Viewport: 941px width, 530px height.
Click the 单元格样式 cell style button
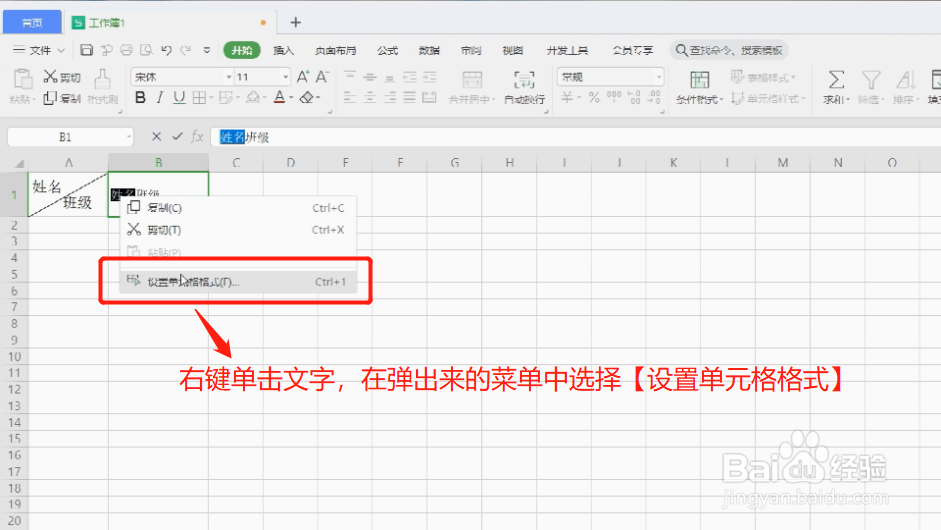(769, 98)
